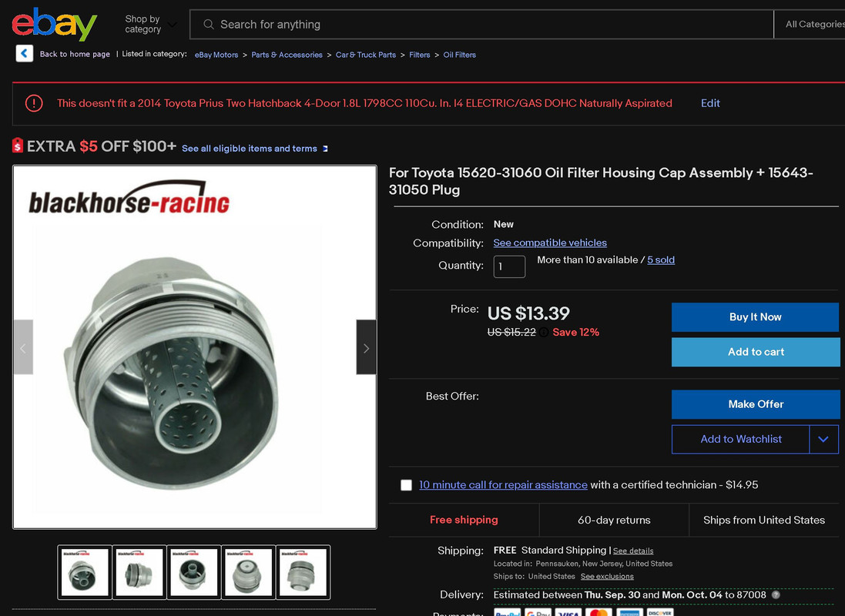Click the Quantity input box
Image resolution: width=845 pixels, height=616 pixels.
coord(509,266)
